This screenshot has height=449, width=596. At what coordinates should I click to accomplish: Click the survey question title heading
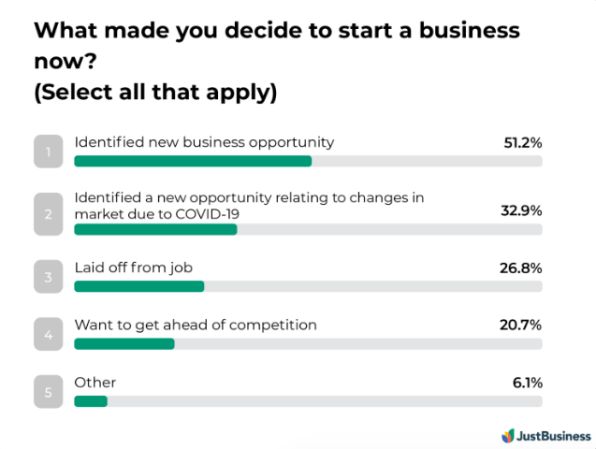277,61
